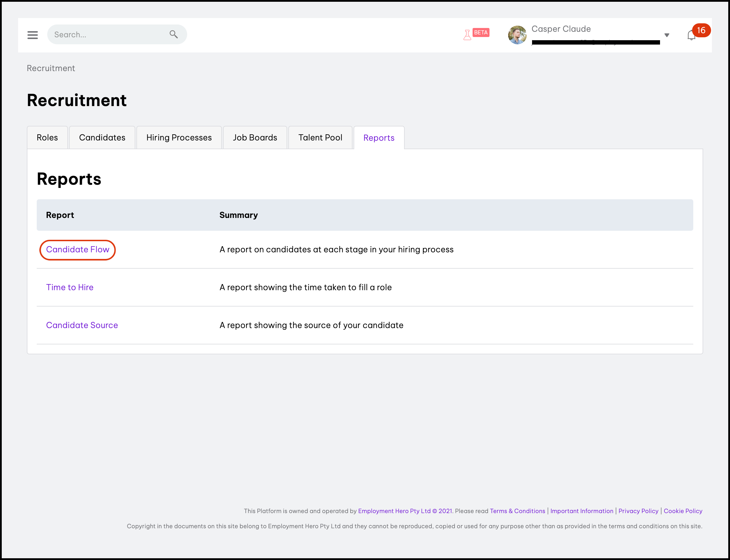Open the hamburger navigation menu
Viewport: 730px width, 560px height.
point(32,35)
